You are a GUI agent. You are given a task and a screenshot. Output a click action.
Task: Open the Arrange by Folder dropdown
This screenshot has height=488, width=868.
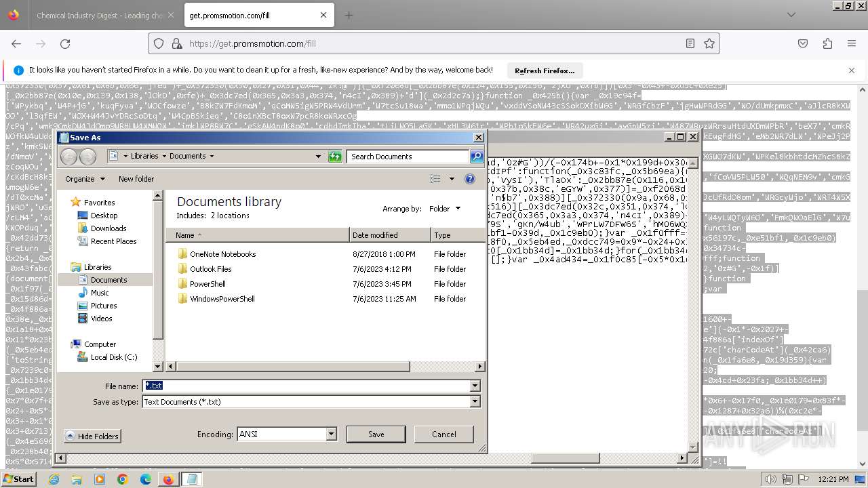(x=445, y=209)
